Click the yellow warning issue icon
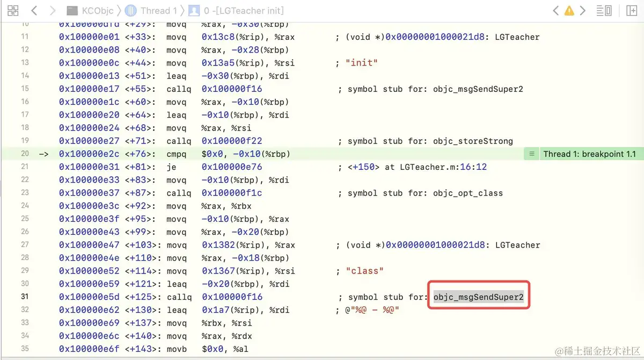The image size is (644, 360). tap(569, 11)
